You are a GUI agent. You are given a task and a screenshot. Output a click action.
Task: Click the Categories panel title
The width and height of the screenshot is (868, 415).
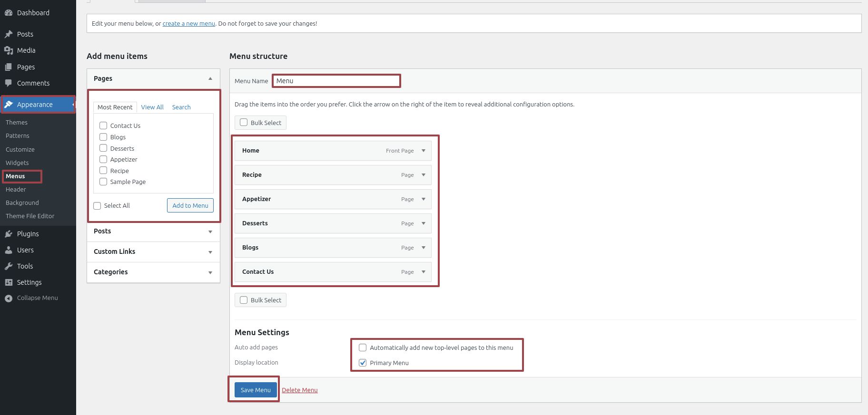click(x=110, y=272)
